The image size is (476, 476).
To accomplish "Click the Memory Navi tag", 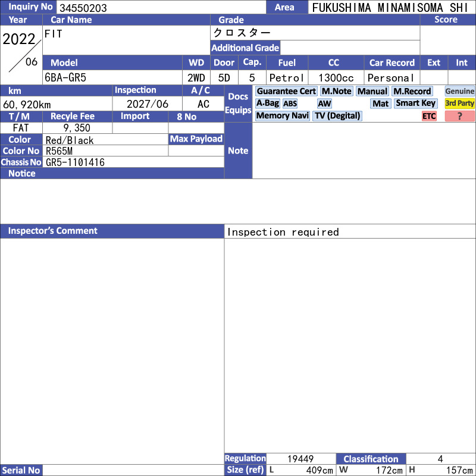I will (283, 116).
